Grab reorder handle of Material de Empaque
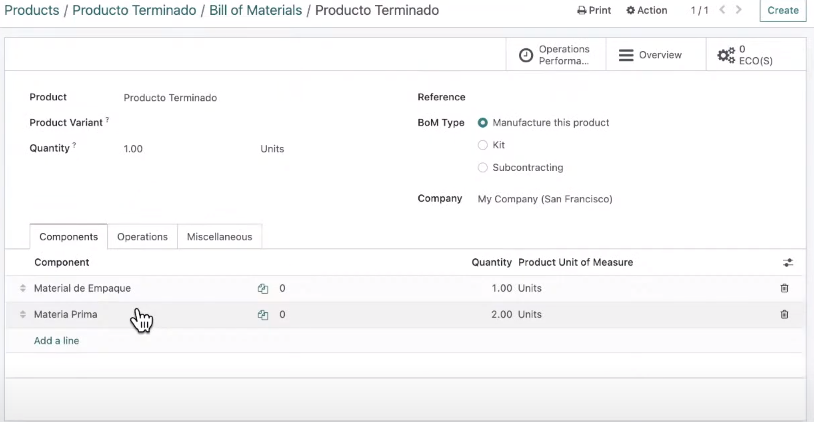Image resolution: width=814 pixels, height=422 pixels. click(x=23, y=288)
